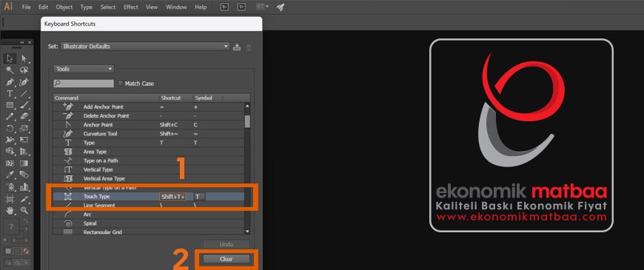Click the save keyset icon beside Set
The width and height of the screenshot is (644, 270).
(237, 47)
